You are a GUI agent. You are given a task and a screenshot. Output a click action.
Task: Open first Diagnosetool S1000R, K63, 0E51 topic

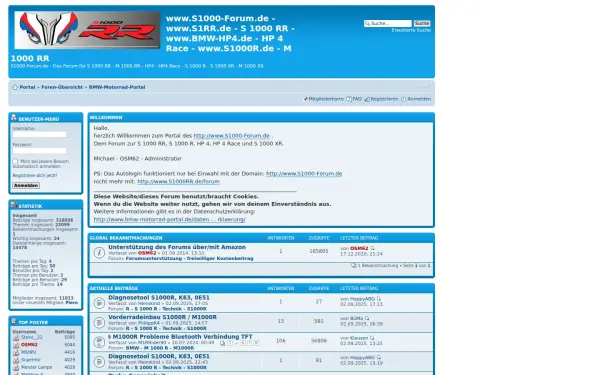(159, 298)
